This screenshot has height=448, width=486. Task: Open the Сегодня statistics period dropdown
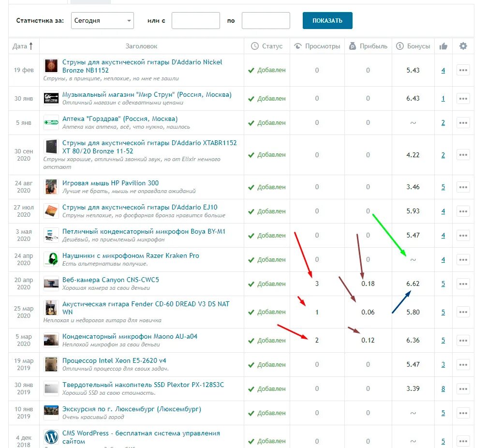pyautogui.click(x=103, y=20)
